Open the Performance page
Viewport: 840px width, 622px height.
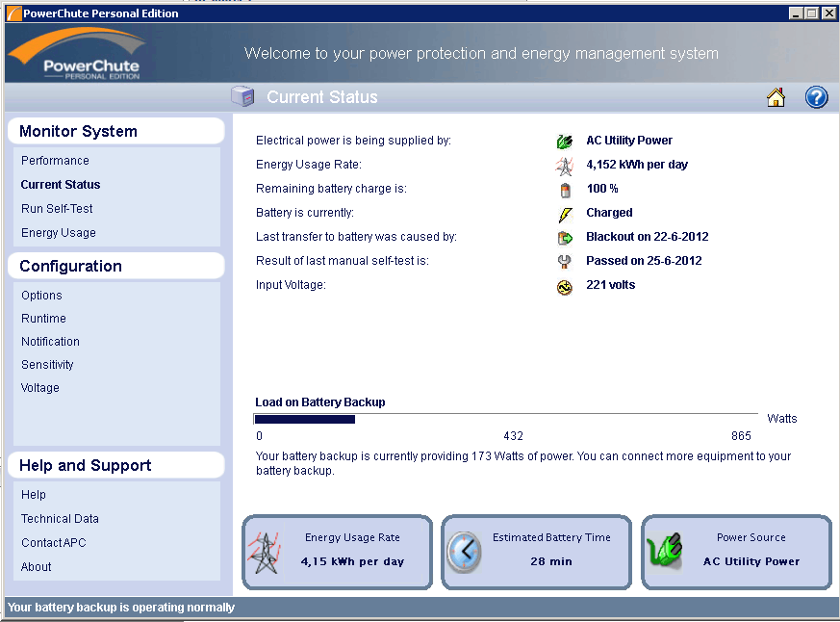click(x=55, y=161)
